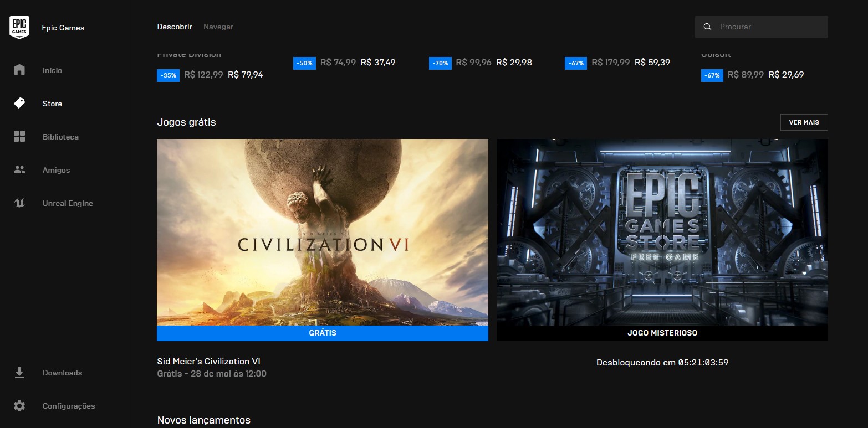Click the Epic Games shield logo
The height and width of the screenshot is (428, 868).
point(19,28)
